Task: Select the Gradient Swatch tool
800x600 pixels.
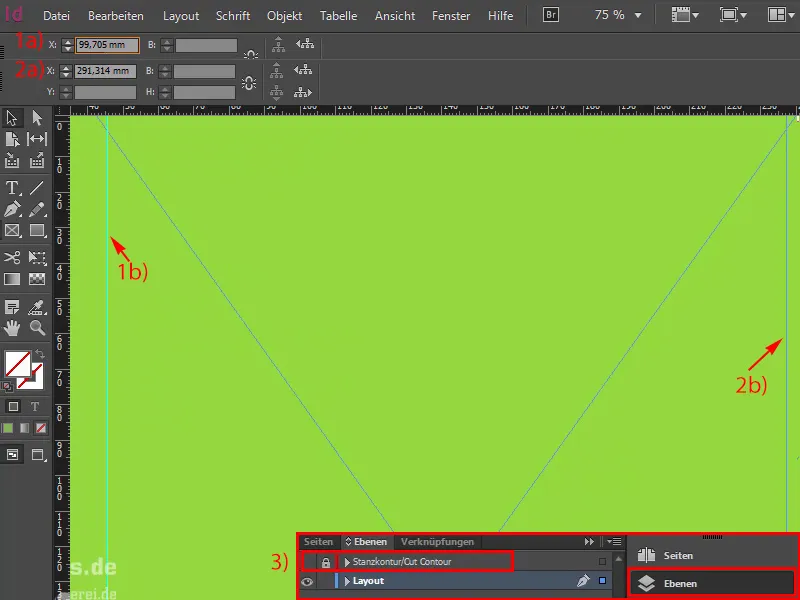Action: point(12,279)
